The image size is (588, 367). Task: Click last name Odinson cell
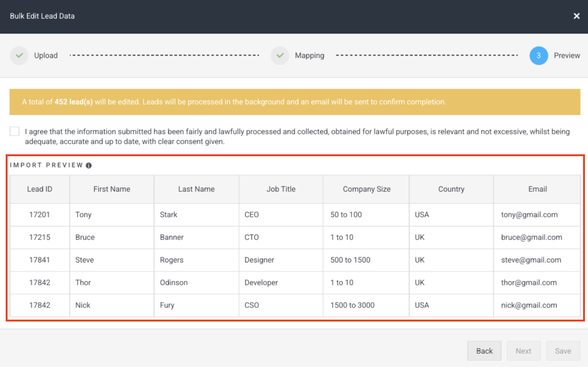click(x=196, y=282)
